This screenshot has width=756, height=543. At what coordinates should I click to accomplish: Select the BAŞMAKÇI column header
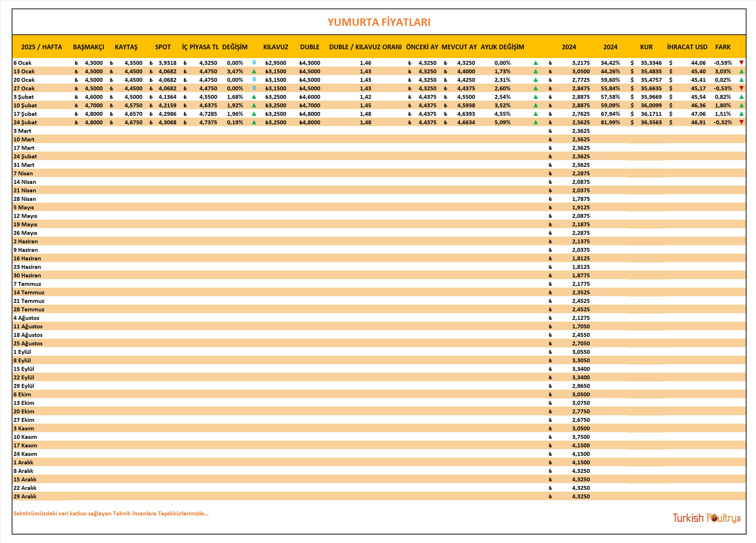coord(89,47)
